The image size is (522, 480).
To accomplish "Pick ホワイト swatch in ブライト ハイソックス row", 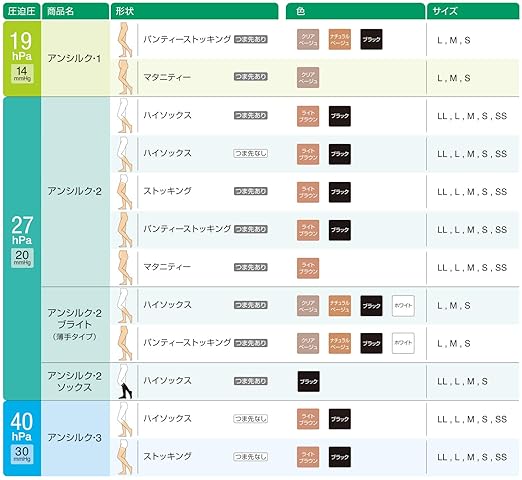I will coord(403,306).
